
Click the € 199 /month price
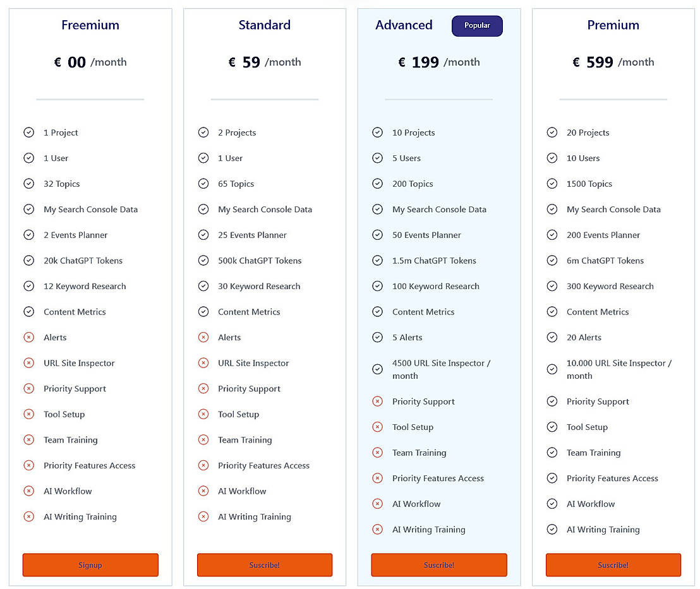point(439,62)
